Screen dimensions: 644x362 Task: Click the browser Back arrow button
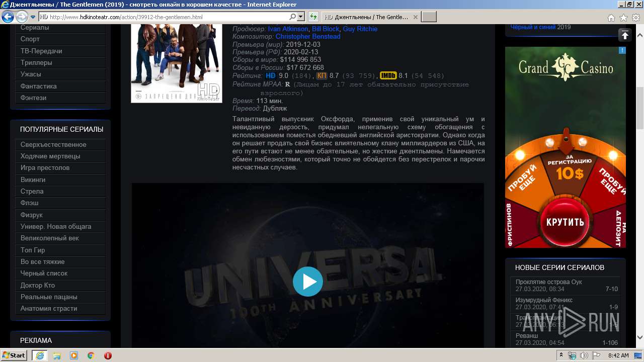pos(8,17)
